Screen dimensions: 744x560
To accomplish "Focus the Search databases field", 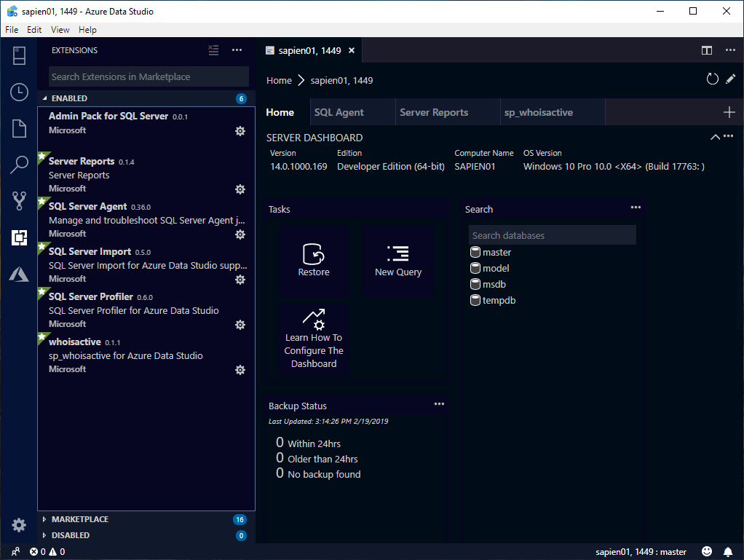I will pos(553,235).
